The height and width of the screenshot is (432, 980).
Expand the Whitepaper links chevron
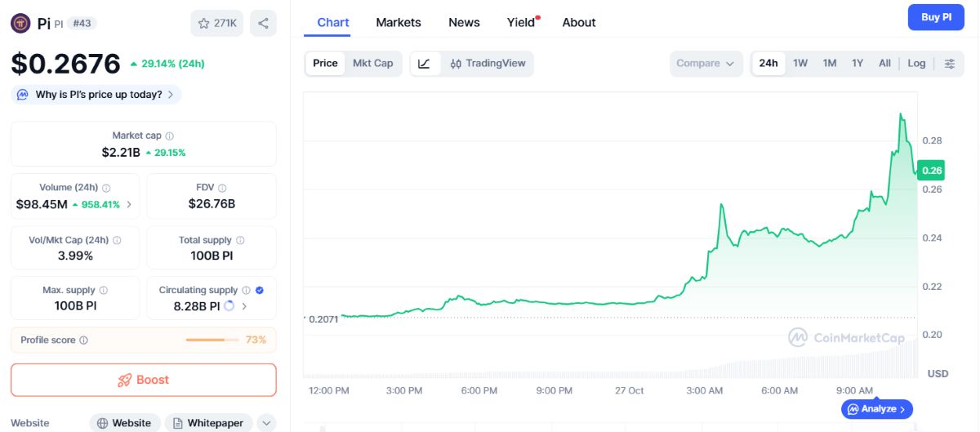pos(266,423)
